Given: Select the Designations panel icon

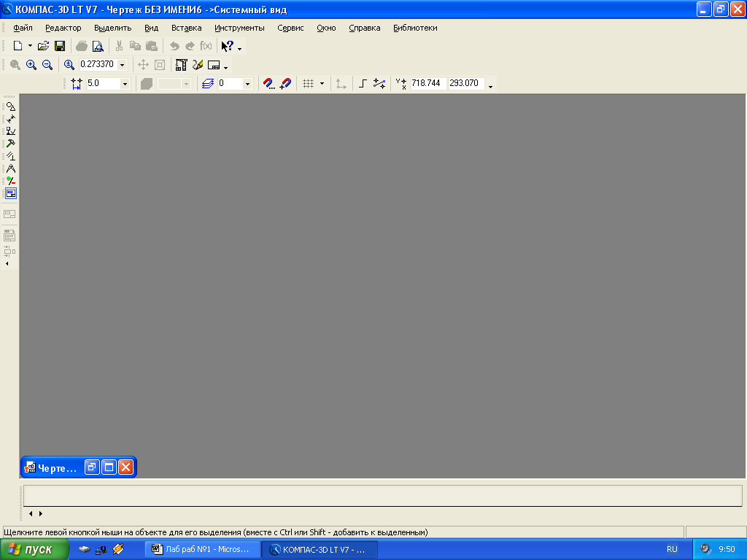Looking at the screenshot, I should coord(10,131).
